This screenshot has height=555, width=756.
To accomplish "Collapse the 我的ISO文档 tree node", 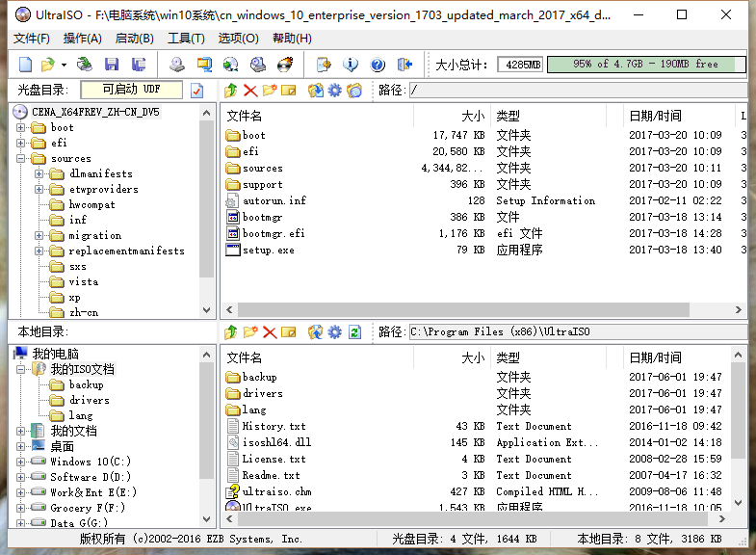I will [20, 369].
